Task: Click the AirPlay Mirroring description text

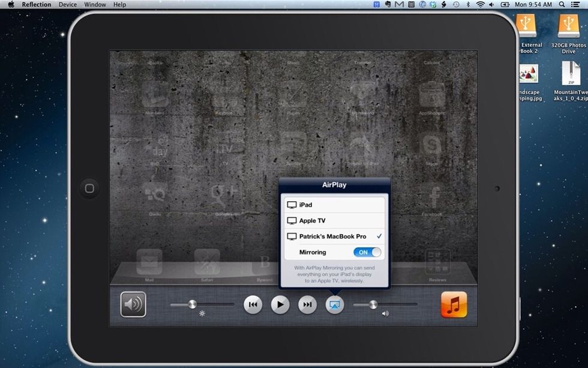Action: (335, 274)
